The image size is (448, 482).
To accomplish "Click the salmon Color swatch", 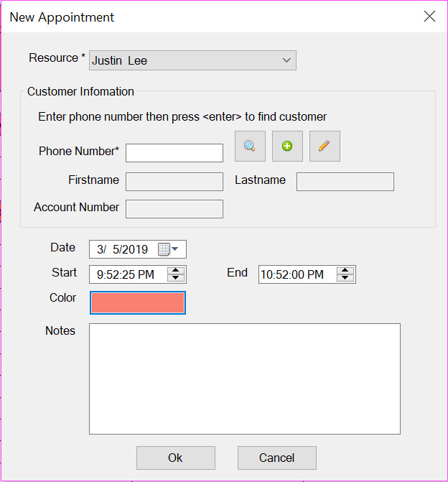I will (138, 303).
